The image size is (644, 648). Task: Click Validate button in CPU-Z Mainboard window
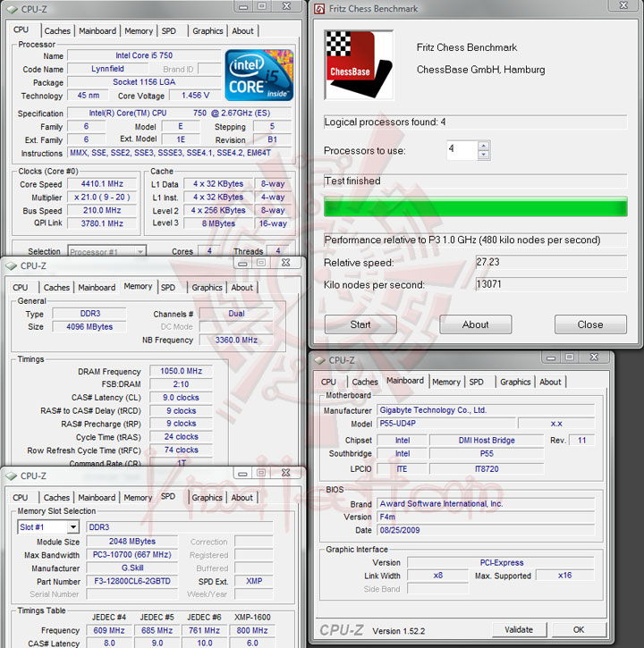519,629
